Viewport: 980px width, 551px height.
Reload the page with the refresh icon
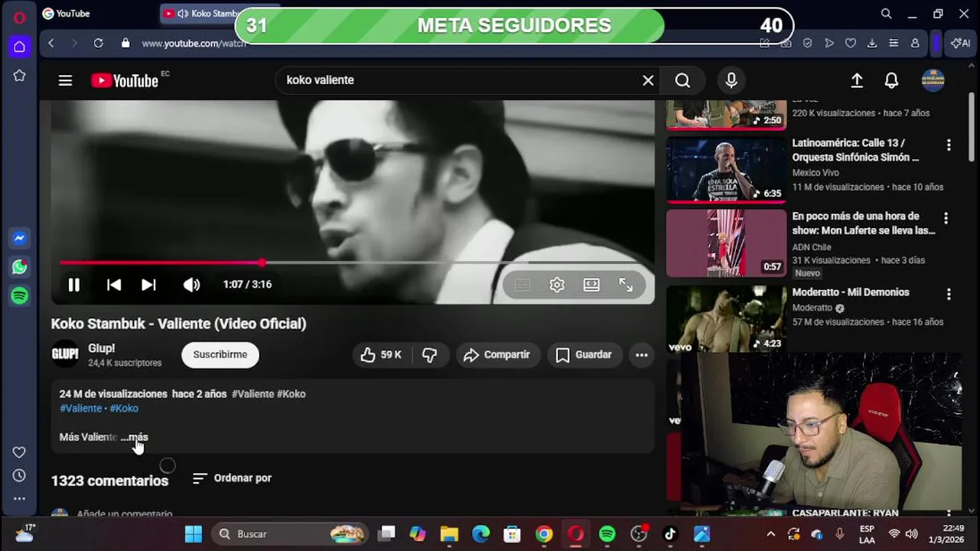click(98, 44)
